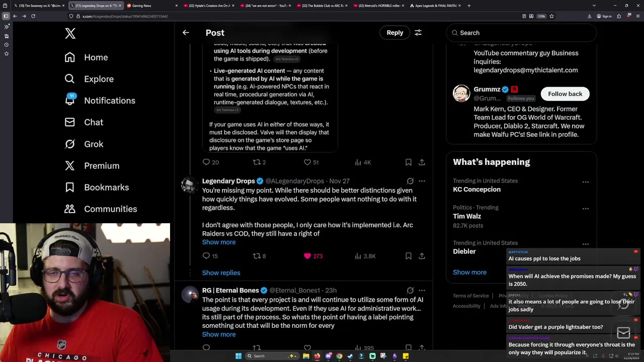This screenshot has width=644, height=362.
Task: Open the Legendary Drops avatar on the Nov 27 post
Action: coord(190,186)
